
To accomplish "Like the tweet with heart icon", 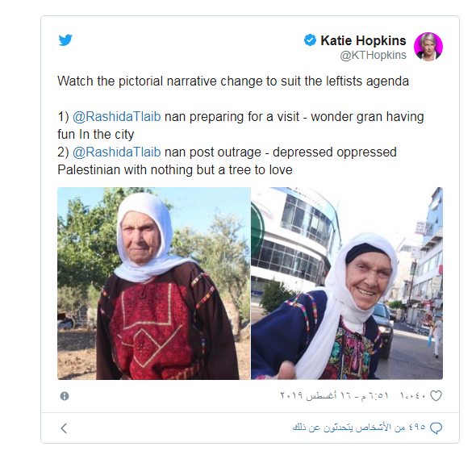I will click(436, 396).
